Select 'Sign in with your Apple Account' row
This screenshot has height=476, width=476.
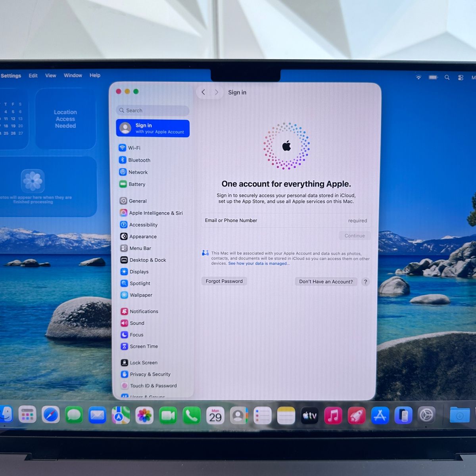click(x=153, y=129)
